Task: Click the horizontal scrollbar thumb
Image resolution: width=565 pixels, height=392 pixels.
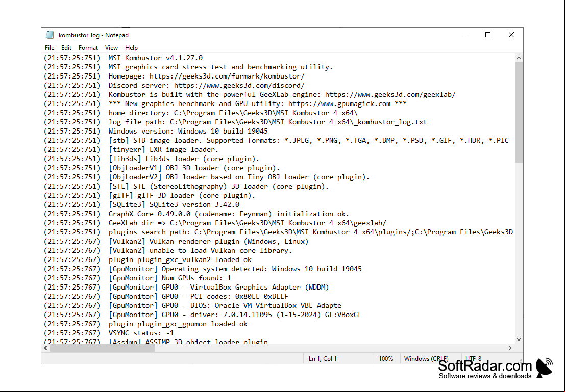Action: (x=103, y=348)
